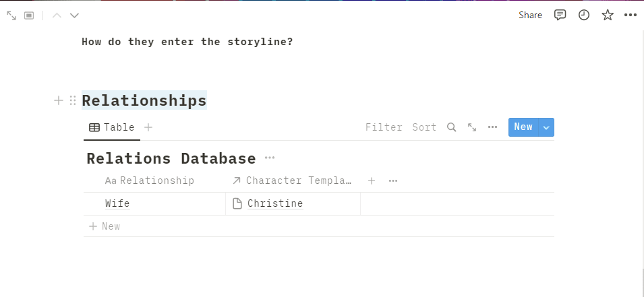644x297 pixels.
Task: Open dropdown arrow beside New button
Action: 546,127
